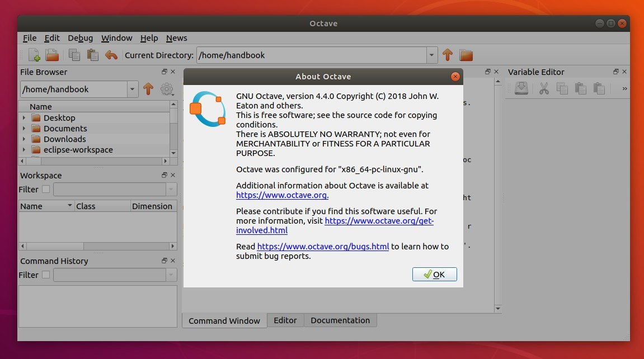Undock the File Browser panel
644x359 pixels.
[x=164, y=72]
